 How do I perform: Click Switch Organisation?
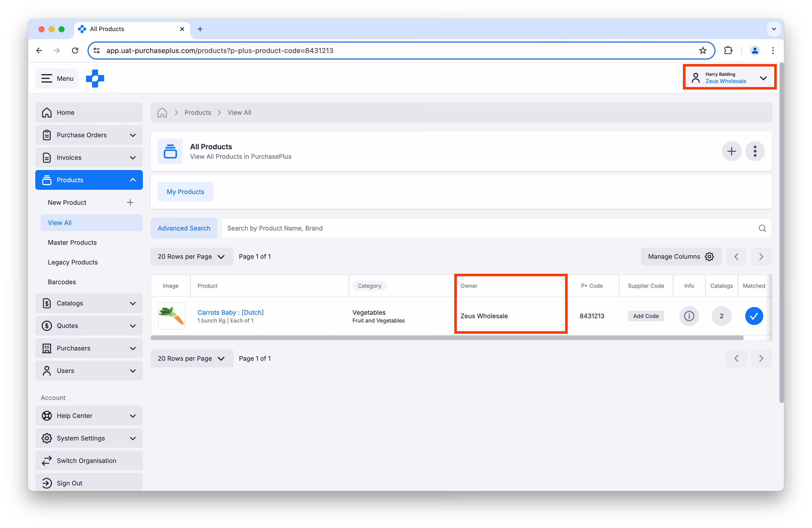(x=89, y=461)
